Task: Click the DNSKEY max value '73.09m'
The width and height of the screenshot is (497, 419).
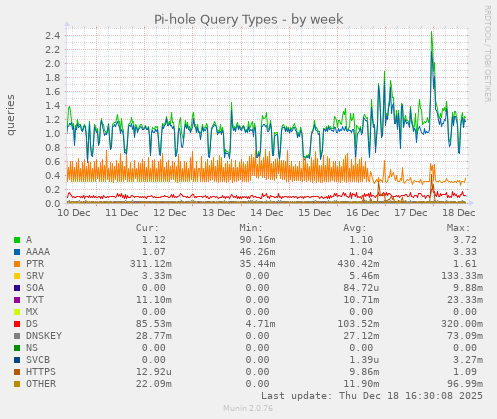Action: (x=465, y=336)
